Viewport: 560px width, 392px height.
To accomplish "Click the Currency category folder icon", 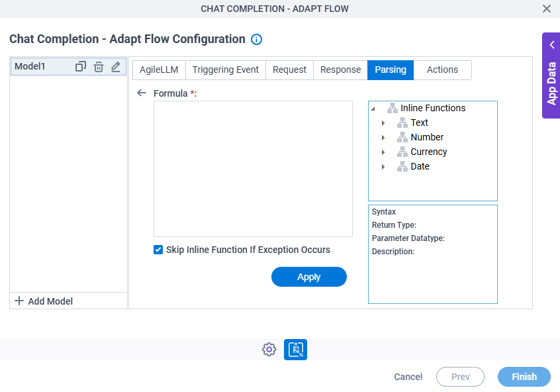I will click(402, 152).
